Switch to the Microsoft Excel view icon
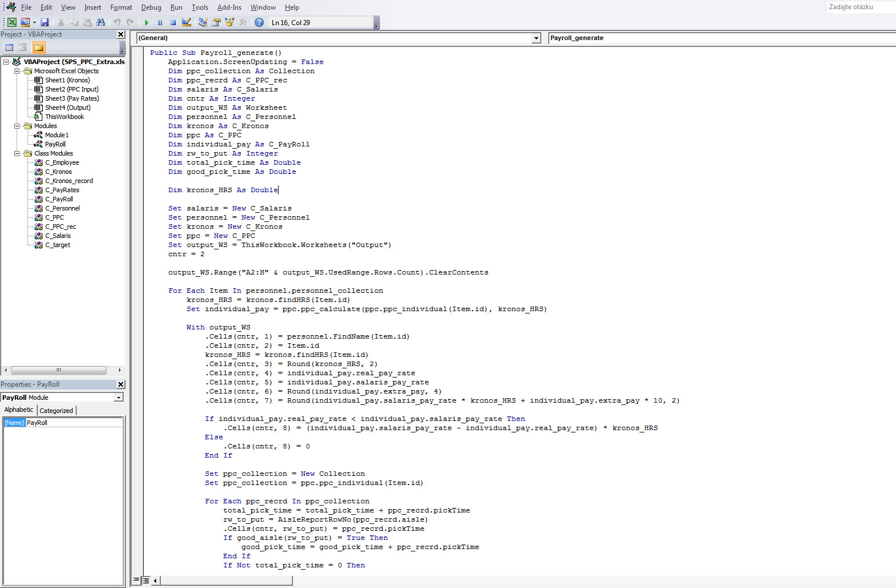This screenshot has height=588, width=896. [11, 22]
